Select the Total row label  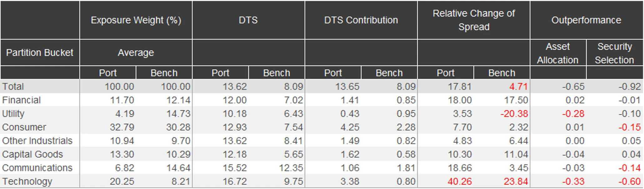13,87
